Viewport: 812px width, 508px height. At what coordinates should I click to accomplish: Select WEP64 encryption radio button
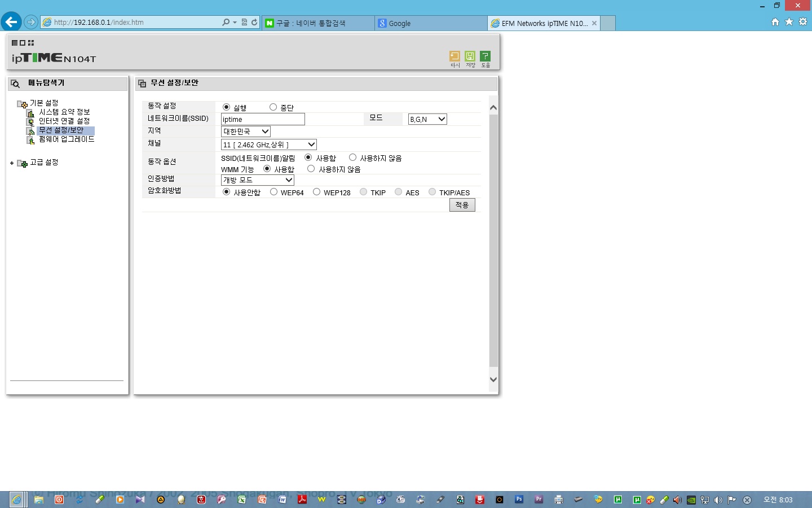click(x=273, y=192)
